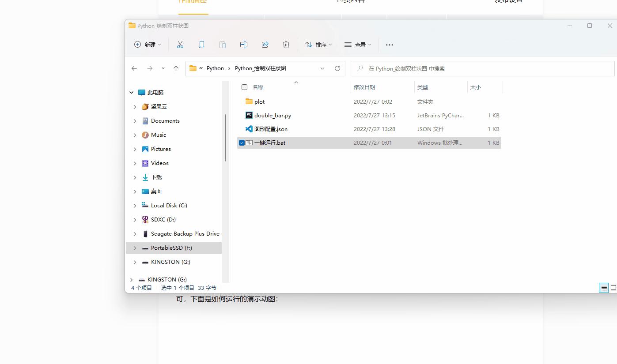
Task: Refresh the current folder view
Action: (337, 68)
